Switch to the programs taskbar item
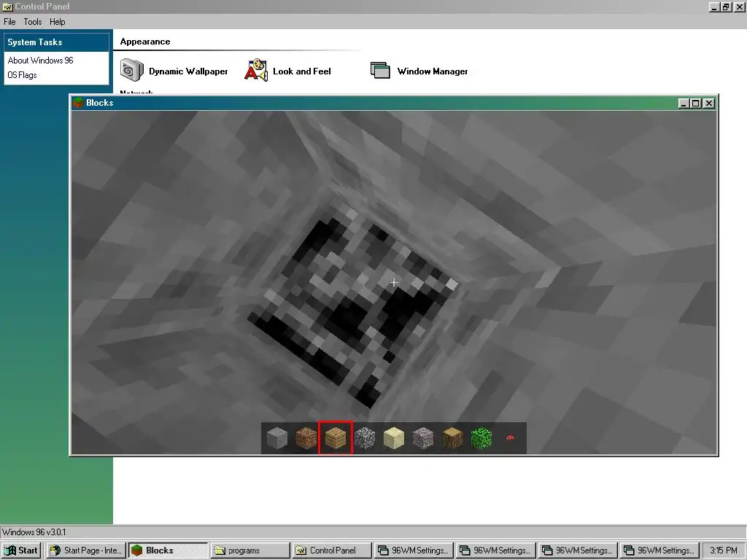The width and height of the screenshot is (747, 560). [250, 551]
